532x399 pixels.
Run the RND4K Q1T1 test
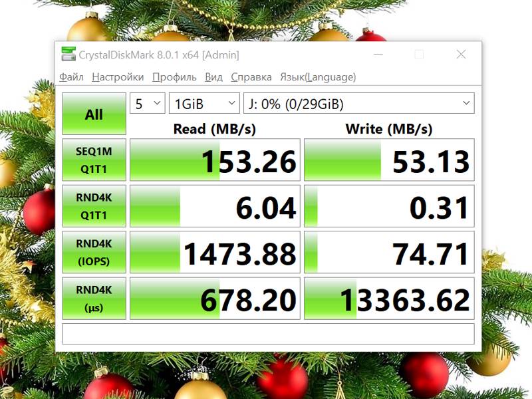coord(94,207)
